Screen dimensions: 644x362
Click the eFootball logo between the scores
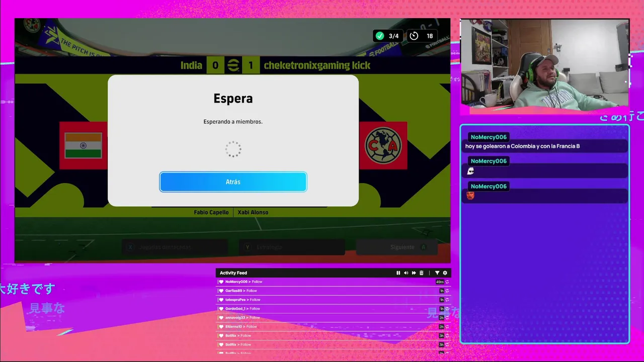click(233, 65)
